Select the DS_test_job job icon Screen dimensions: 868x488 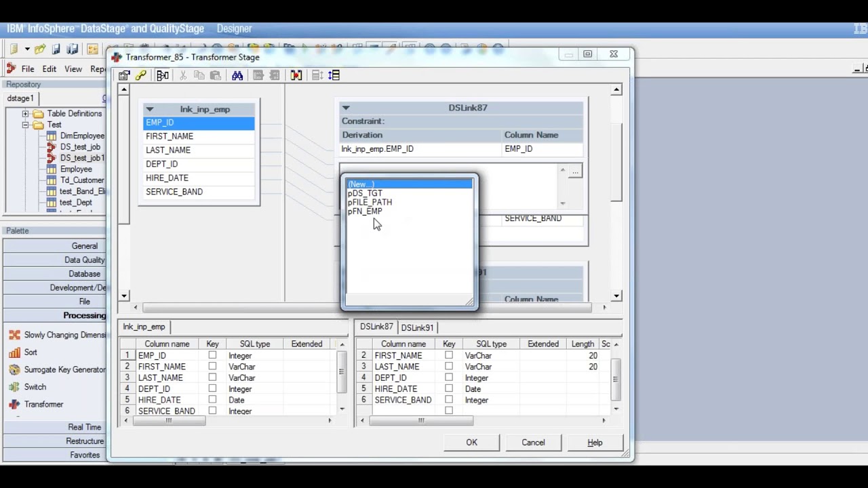tap(52, 146)
